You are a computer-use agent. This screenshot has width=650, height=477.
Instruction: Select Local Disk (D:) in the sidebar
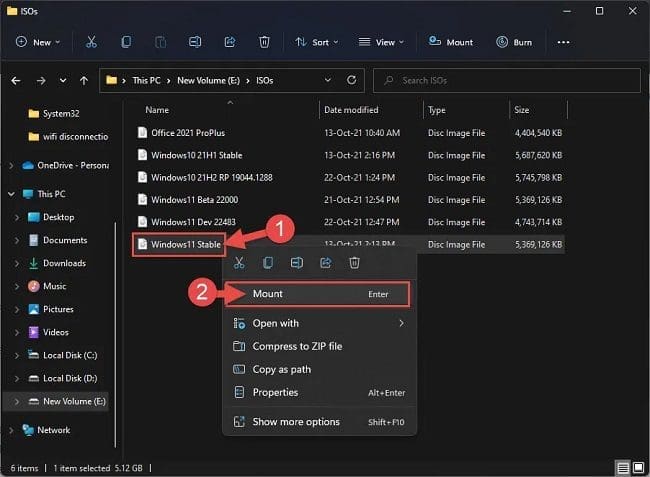coord(62,378)
